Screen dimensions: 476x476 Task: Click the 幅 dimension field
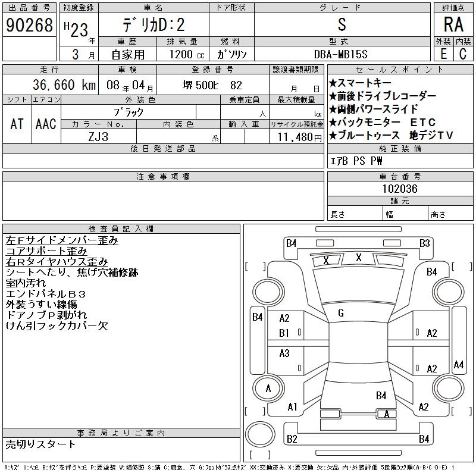pyautogui.click(x=405, y=214)
